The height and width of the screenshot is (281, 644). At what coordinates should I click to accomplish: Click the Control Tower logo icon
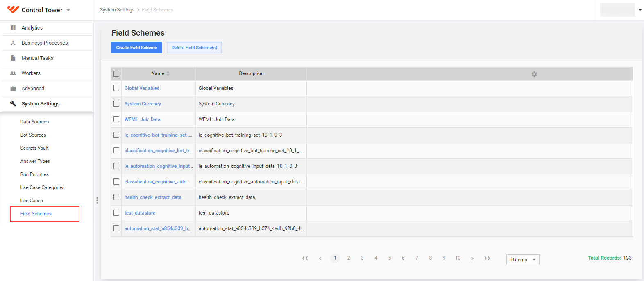(13, 9)
